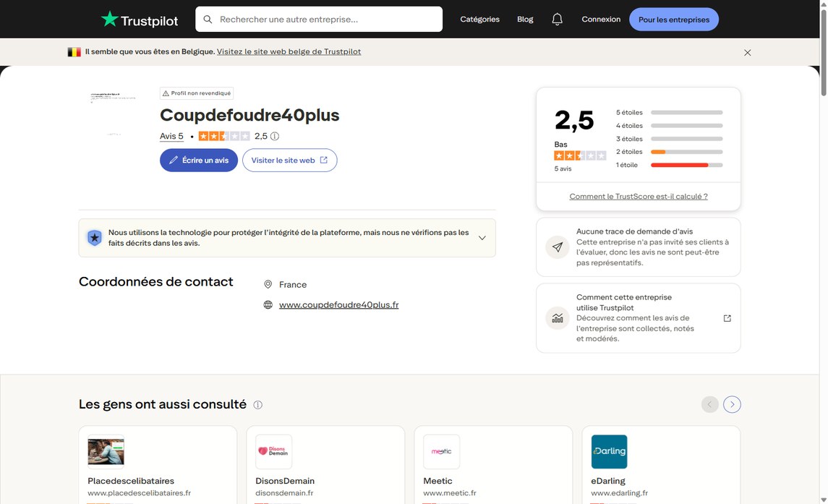Expand the platform integrity notice chevron

tap(482, 238)
